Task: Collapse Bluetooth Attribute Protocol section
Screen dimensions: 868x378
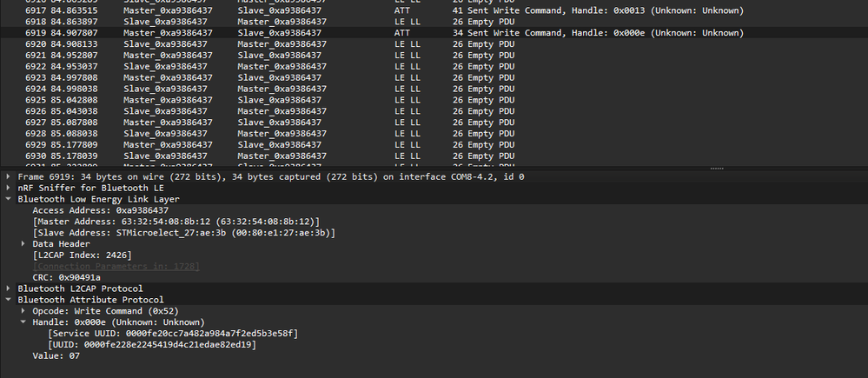Action: click(x=9, y=300)
